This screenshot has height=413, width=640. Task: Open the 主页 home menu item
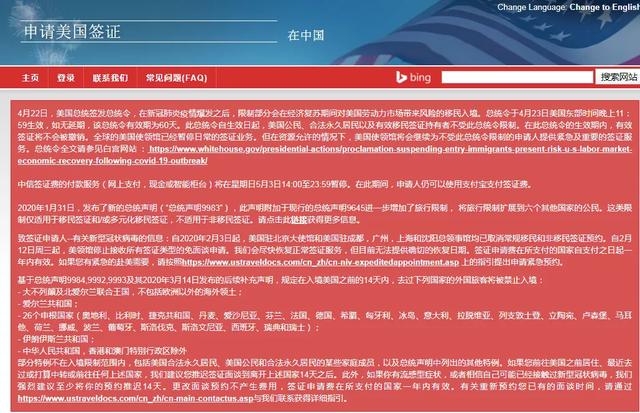pyautogui.click(x=31, y=78)
